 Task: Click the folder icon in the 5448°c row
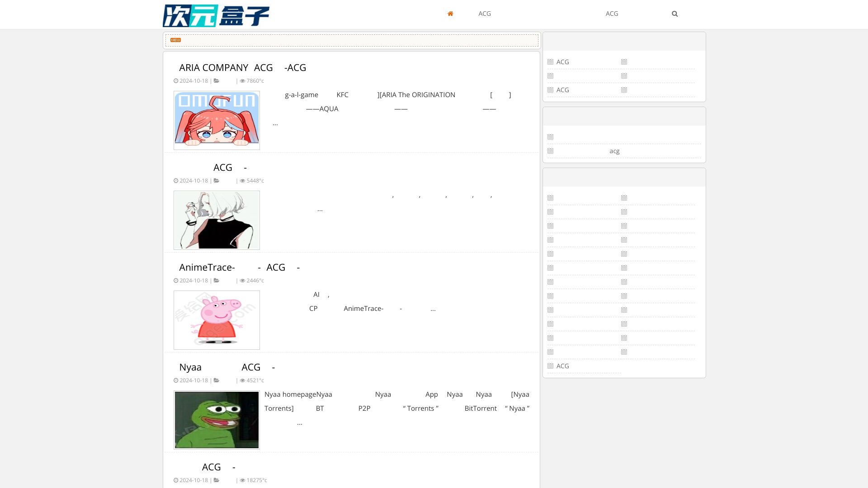coord(217,181)
